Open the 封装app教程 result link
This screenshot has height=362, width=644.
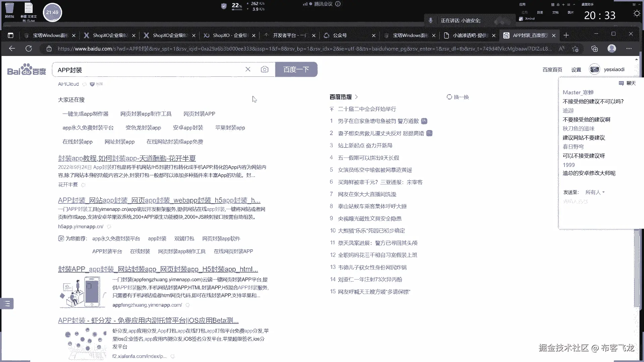click(x=126, y=158)
